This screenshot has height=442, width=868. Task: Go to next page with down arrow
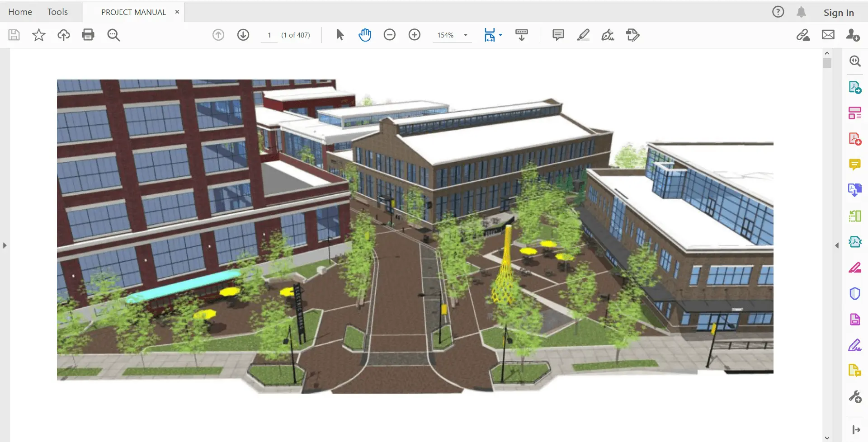click(243, 35)
